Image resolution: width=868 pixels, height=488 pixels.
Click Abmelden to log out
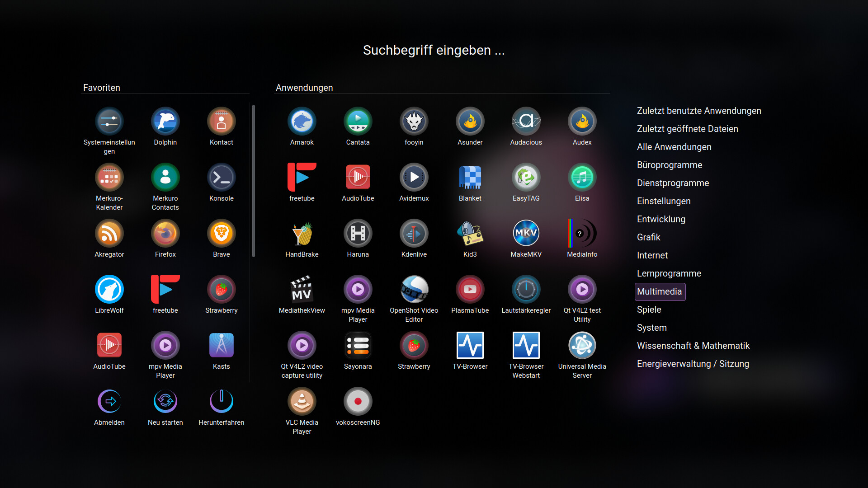click(109, 407)
